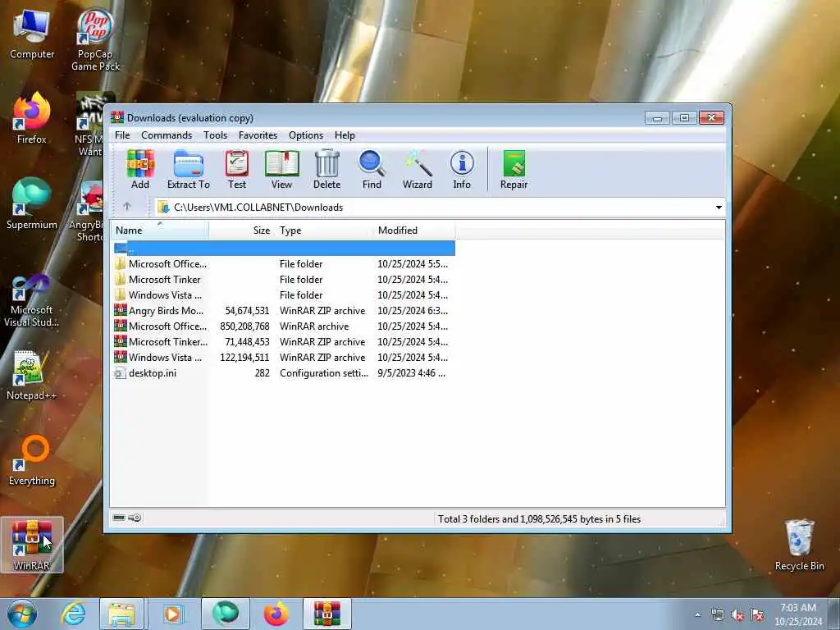840x630 pixels.
Task: Click the network tray icon
Action: click(x=717, y=615)
